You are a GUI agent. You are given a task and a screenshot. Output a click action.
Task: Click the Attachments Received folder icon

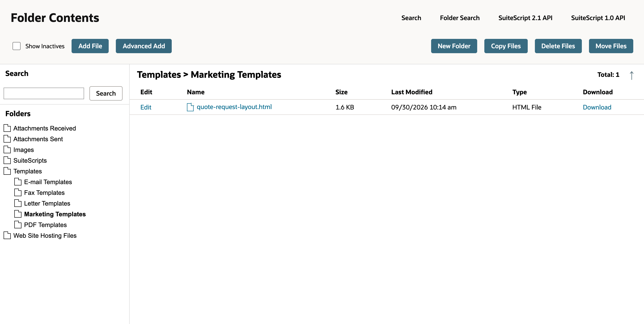(x=7, y=128)
